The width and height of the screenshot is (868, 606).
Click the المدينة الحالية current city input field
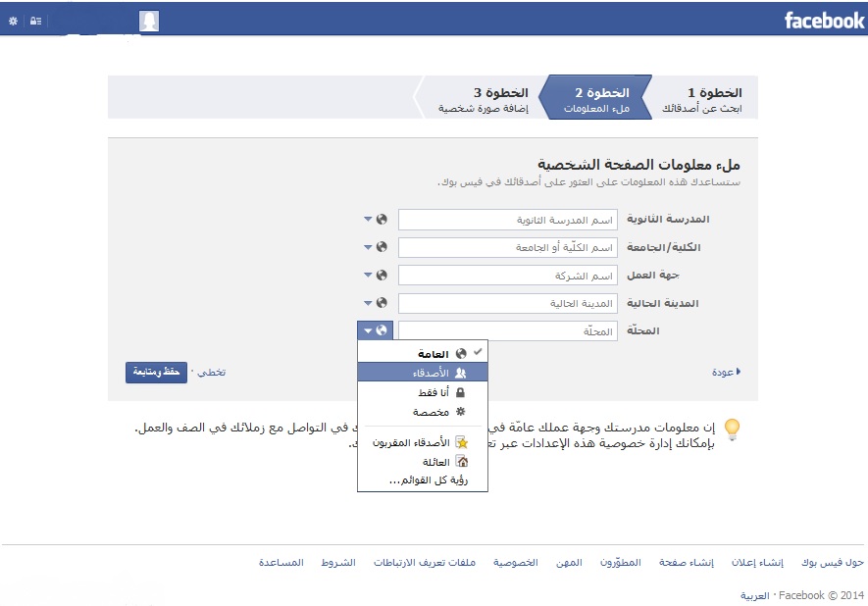pyautogui.click(x=508, y=303)
